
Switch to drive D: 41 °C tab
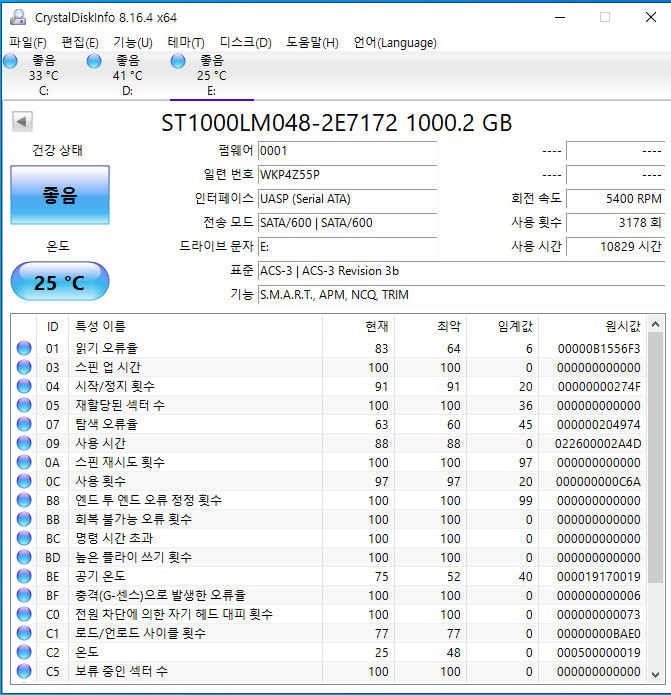click(128, 75)
